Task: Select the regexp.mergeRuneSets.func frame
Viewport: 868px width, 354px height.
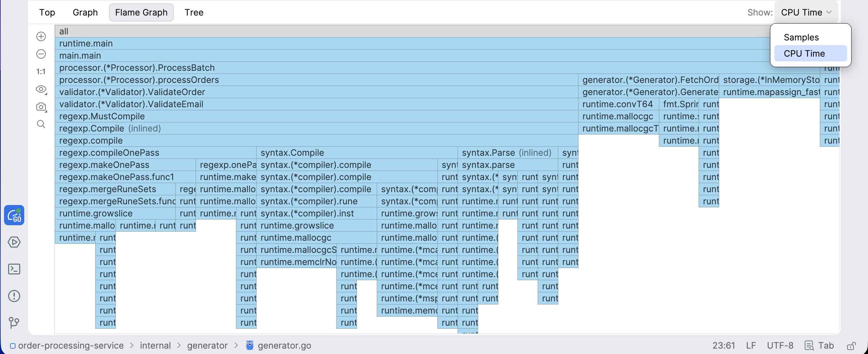Action: [115, 202]
